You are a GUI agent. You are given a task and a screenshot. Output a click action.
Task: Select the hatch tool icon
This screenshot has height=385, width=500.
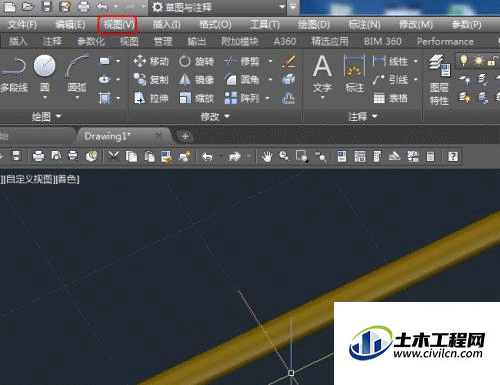click(x=105, y=98)
